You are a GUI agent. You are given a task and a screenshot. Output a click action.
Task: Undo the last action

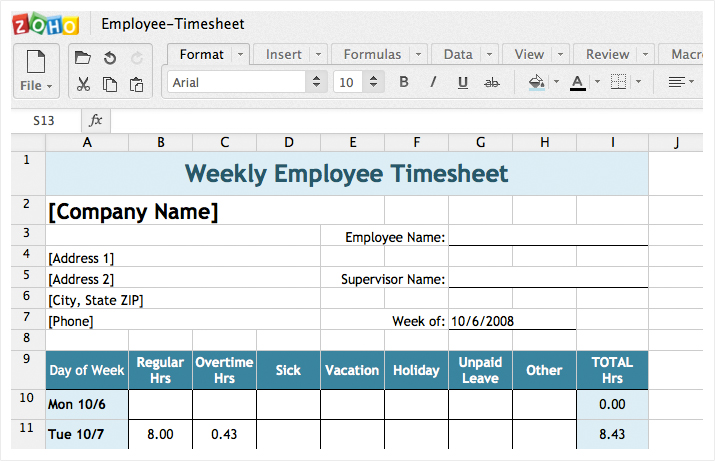coord(110,58)
